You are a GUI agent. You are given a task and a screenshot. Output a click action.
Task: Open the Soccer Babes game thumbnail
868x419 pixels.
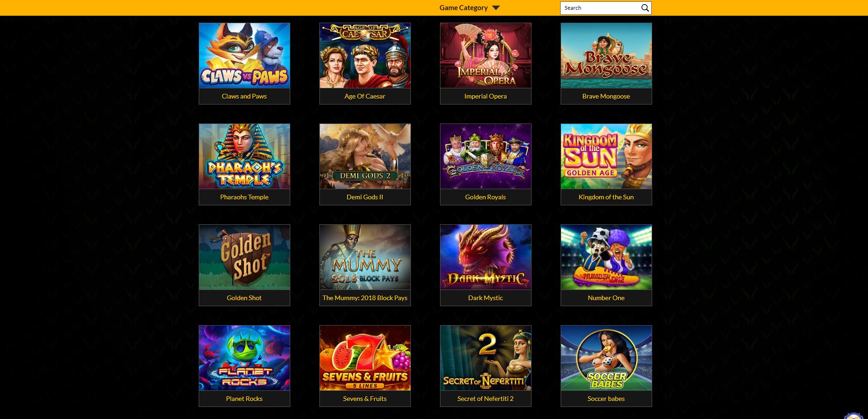tap(606, 358)
